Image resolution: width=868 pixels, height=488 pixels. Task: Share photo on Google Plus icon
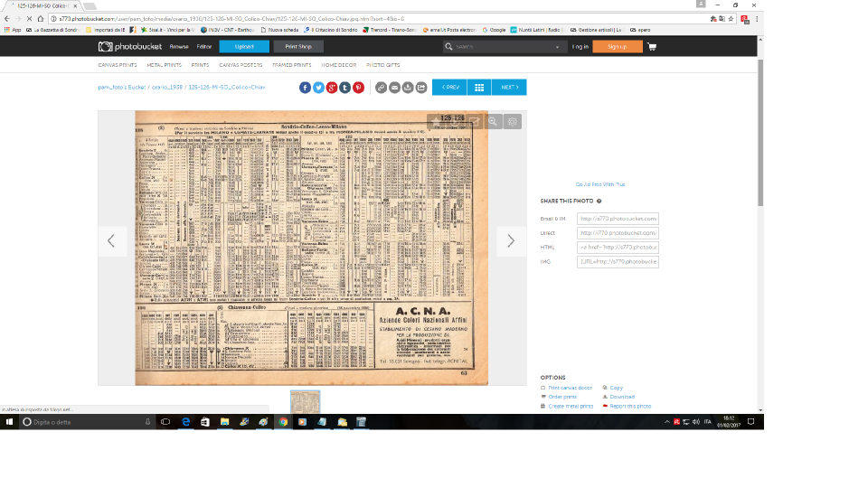[332, 88]
